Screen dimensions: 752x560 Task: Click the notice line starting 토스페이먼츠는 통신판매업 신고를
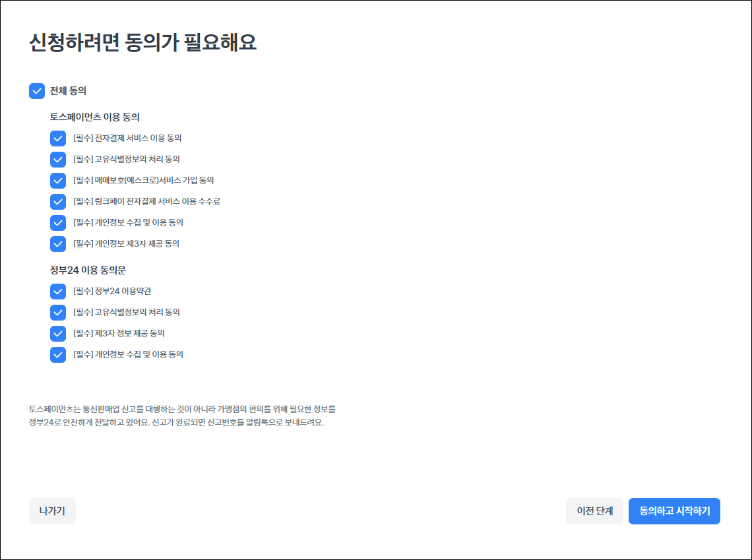182,410
